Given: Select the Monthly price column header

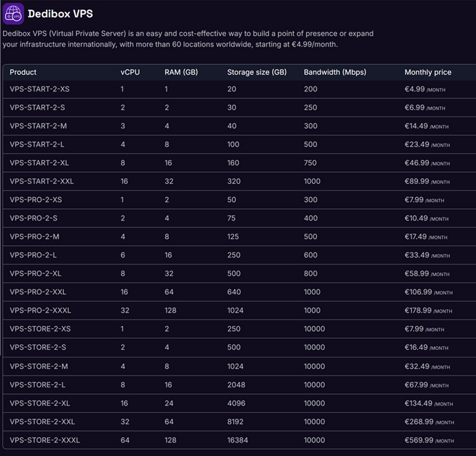Looking at the screenshot, I should pyautogui.click(x=428, y=72).
